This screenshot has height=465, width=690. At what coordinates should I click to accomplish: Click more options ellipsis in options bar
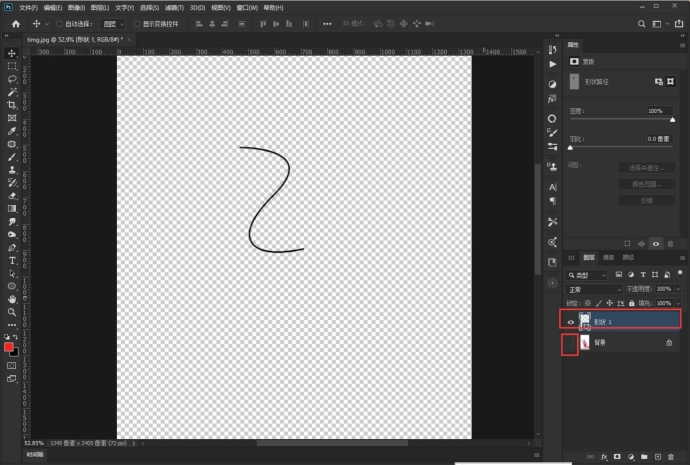[x=327, y=24]
